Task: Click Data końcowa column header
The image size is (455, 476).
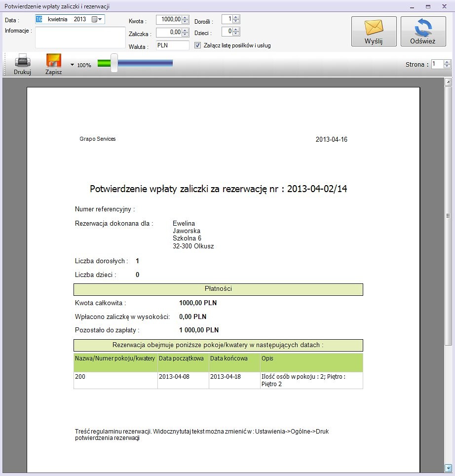Action: pyautogui.click(x=234, y=362)
